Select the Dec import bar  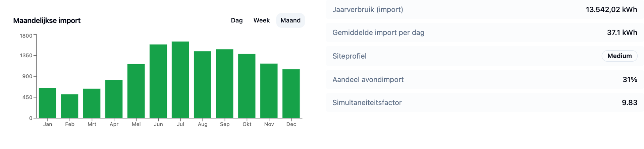coord(291,94)
